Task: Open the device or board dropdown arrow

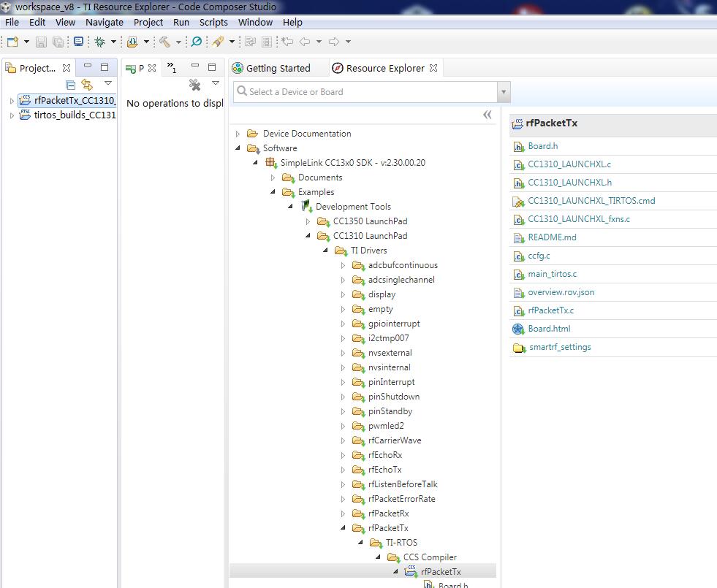Action: (504, 92)
